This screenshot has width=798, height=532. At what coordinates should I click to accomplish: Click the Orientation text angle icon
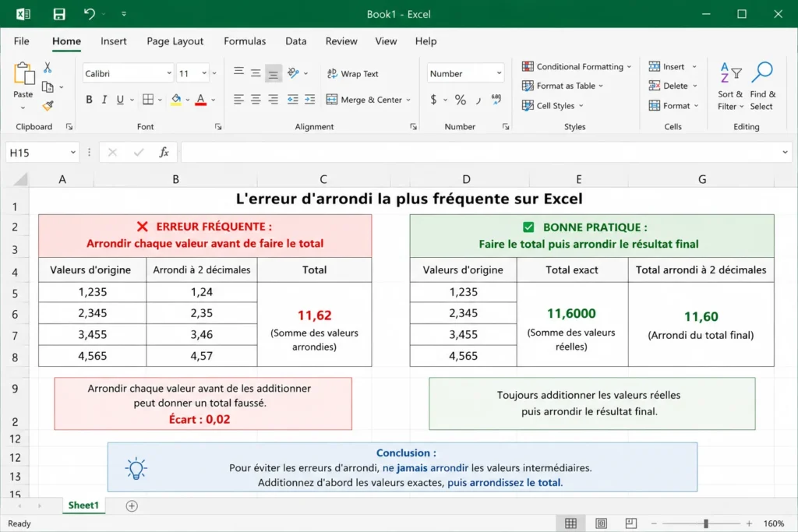click(x=294, y=72)
